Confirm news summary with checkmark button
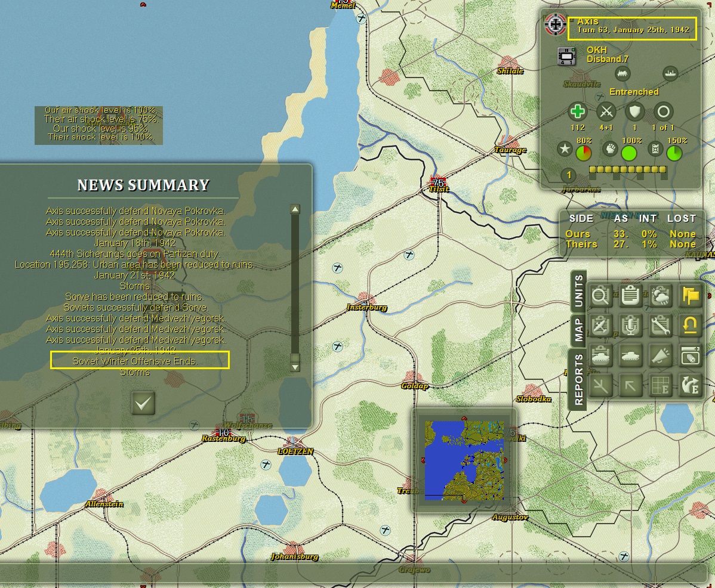Screen dimensions: 715x588 143,403
